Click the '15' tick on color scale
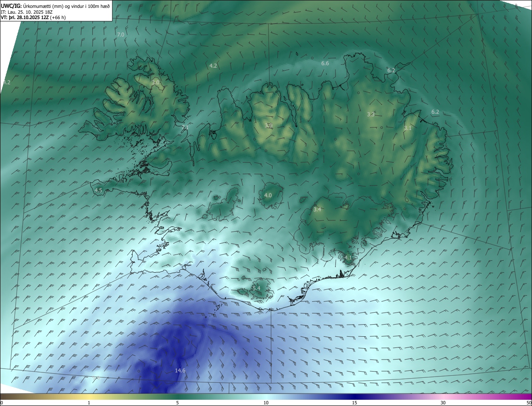Image resolution: width=532 pixels, height=406 pixels. tap(355, 403)
